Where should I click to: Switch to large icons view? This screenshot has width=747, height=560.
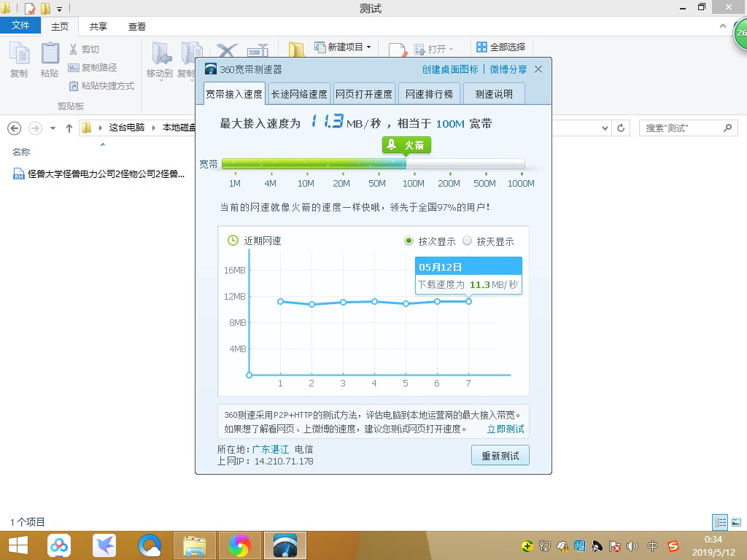736,522
